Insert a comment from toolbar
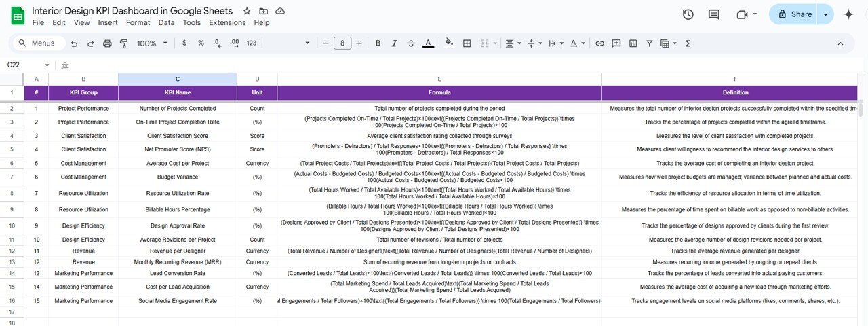The width and height of the screenshot is (868, 326). (616, 43)
